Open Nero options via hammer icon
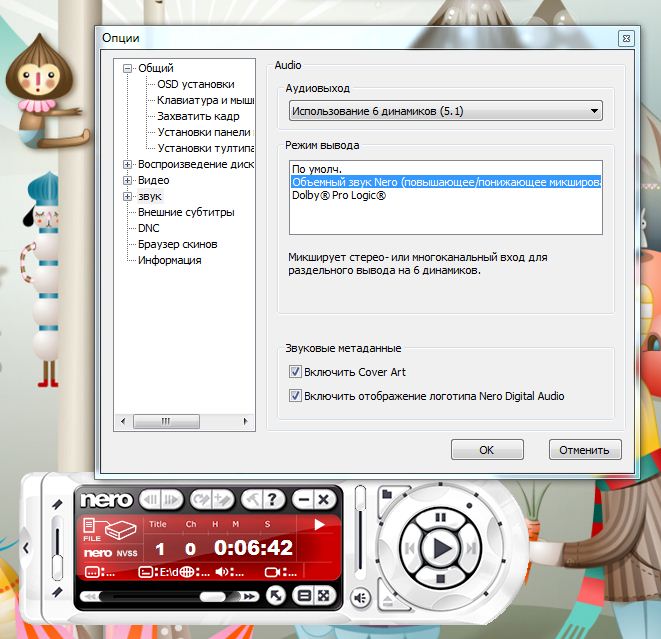This screenshot has height=639, width=661. [x=252, y=499]
